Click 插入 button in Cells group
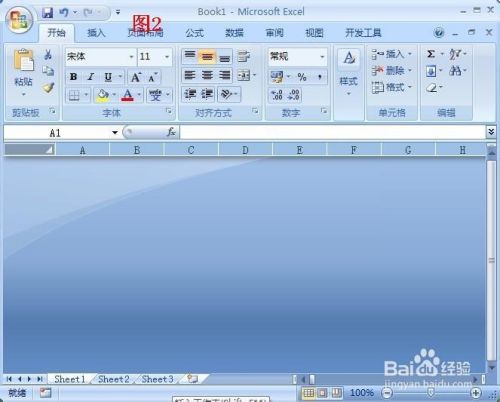Viewport: 500px width, 402px height. click(x=392, y=54)
